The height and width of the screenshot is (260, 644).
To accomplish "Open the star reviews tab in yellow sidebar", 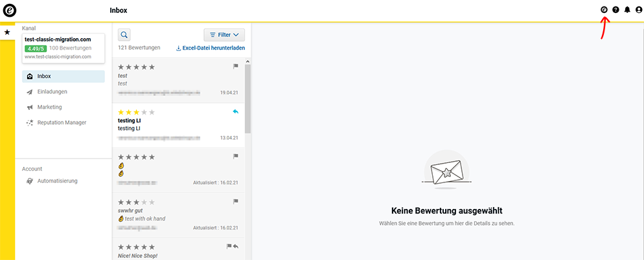I will click(7, 32).
